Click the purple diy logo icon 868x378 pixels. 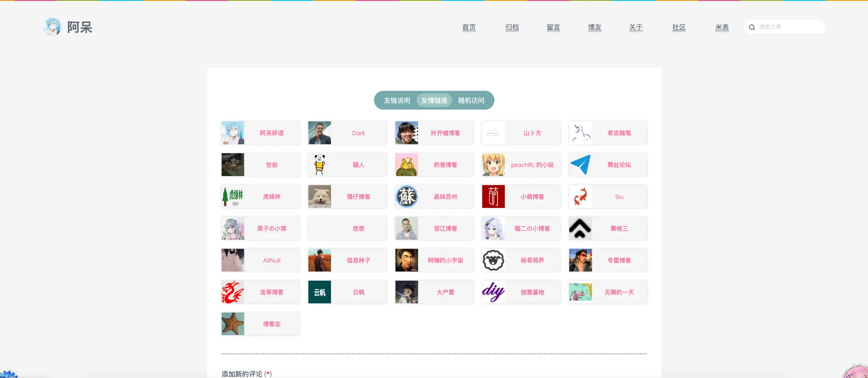[493, 292]
